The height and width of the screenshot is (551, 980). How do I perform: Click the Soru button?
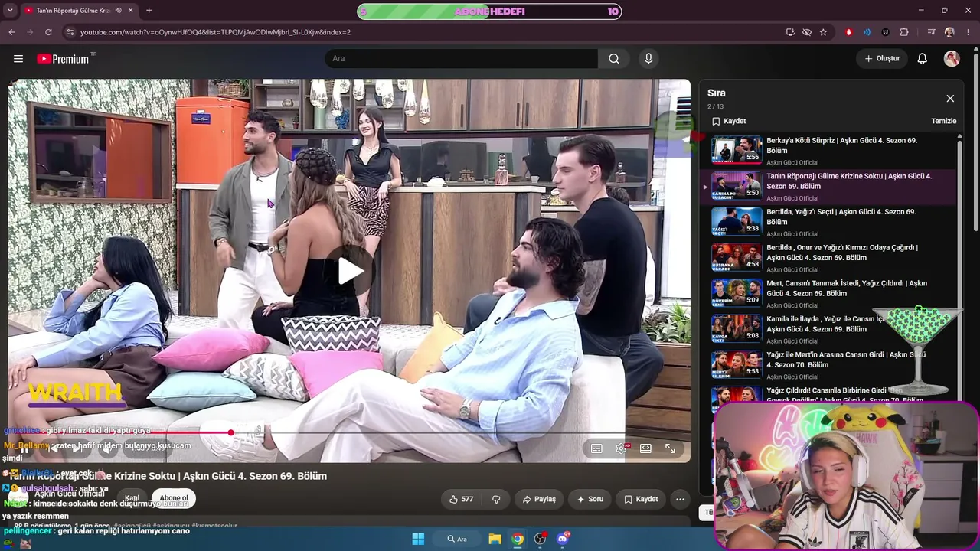pos(590,499)
